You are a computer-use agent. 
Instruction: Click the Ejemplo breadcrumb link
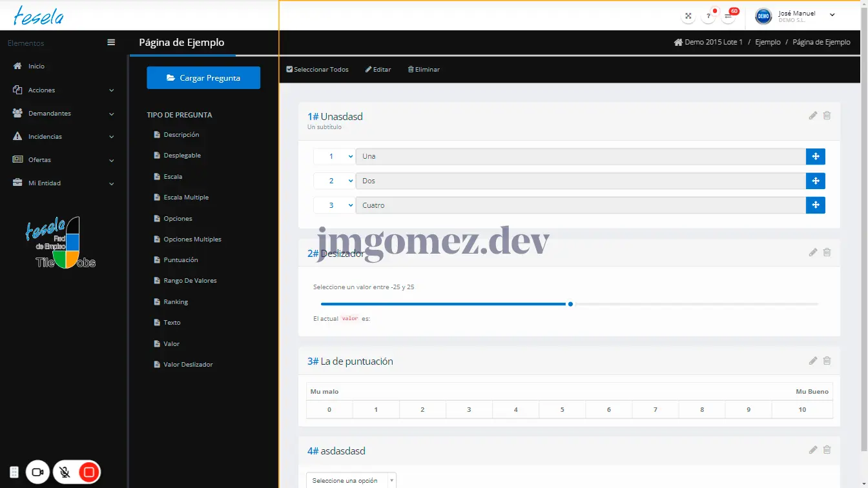coord(767,42)
